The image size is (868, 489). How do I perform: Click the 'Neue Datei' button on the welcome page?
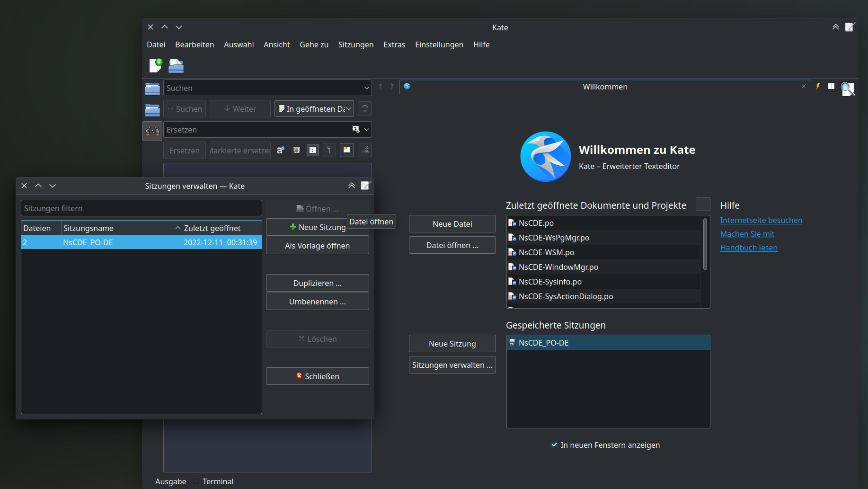pos(452,224)
